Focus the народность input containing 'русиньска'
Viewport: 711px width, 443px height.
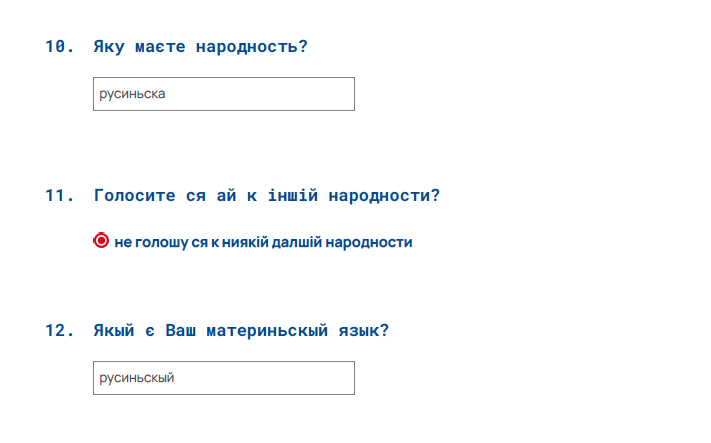224,94
